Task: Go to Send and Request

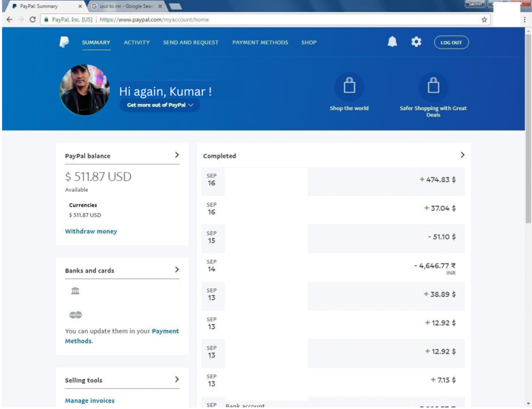Action: coord(191,43)
